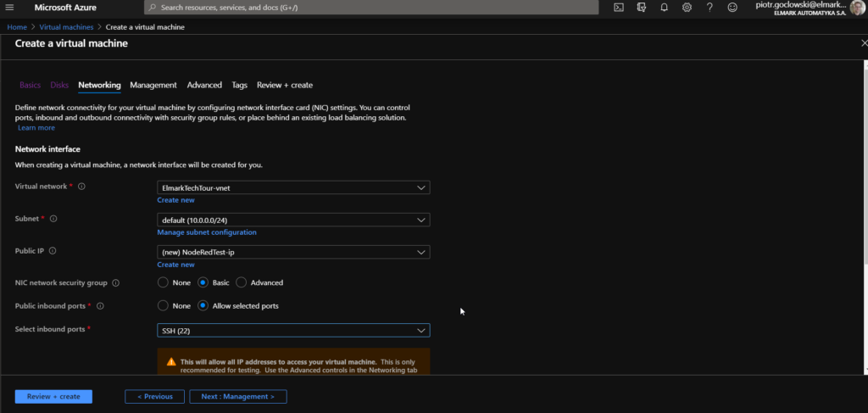868x413 pixels.
Task: Close the Create a virtual machine blade
Action: [864, 43]
